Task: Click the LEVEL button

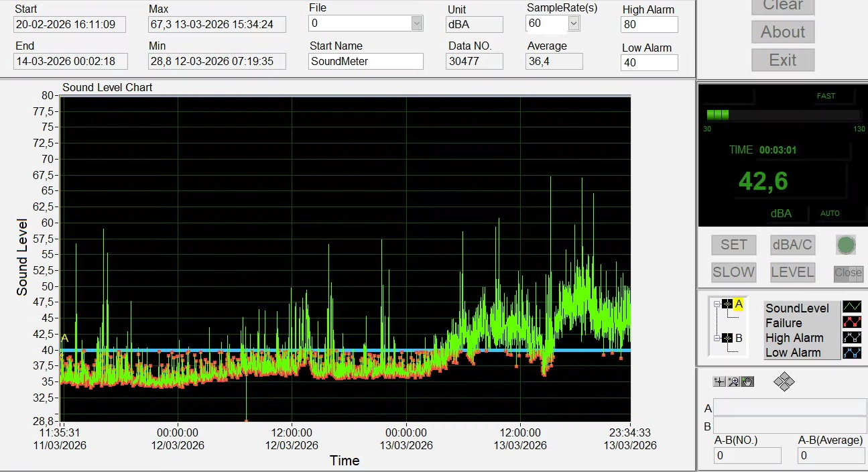Action: point(792,272)
